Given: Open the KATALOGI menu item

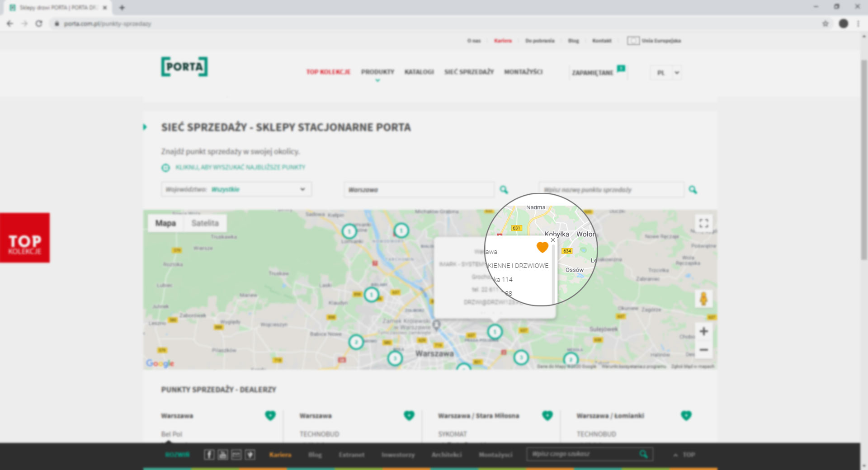Looking at the screenshot, I should click(419, 72).
